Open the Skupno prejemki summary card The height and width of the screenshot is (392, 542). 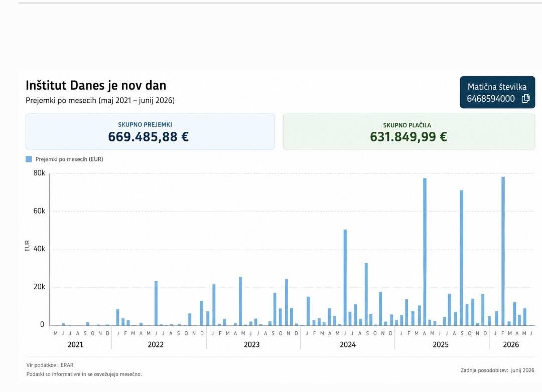pyautogui.click(x=150, y=132)
